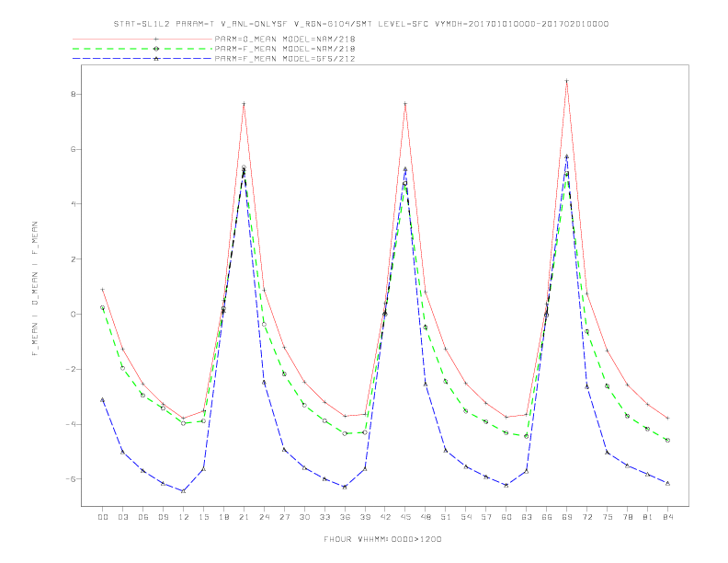Click x-axis tick label 24
Viewport: 728px width, 563px height.
[264, 517]
